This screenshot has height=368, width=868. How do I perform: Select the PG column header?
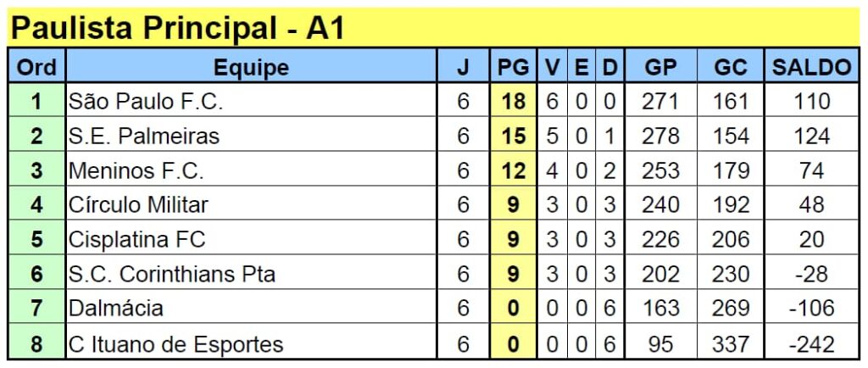coord(513,68)
